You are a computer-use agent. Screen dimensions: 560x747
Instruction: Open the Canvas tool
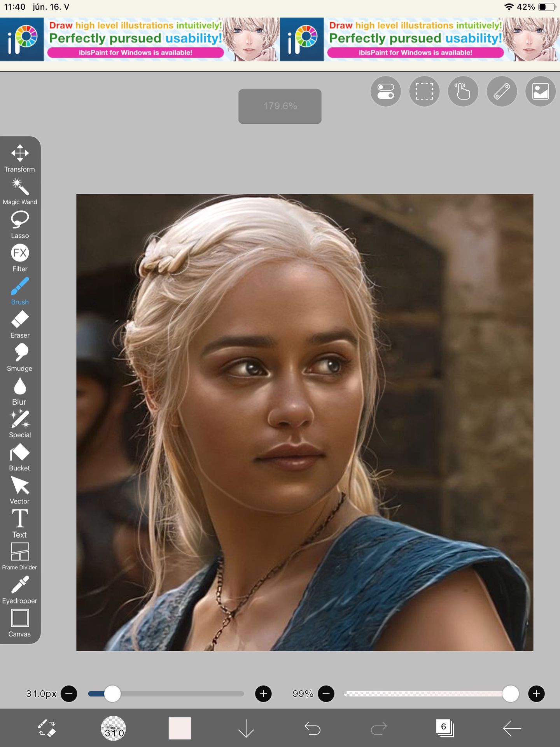coord(20,623)
